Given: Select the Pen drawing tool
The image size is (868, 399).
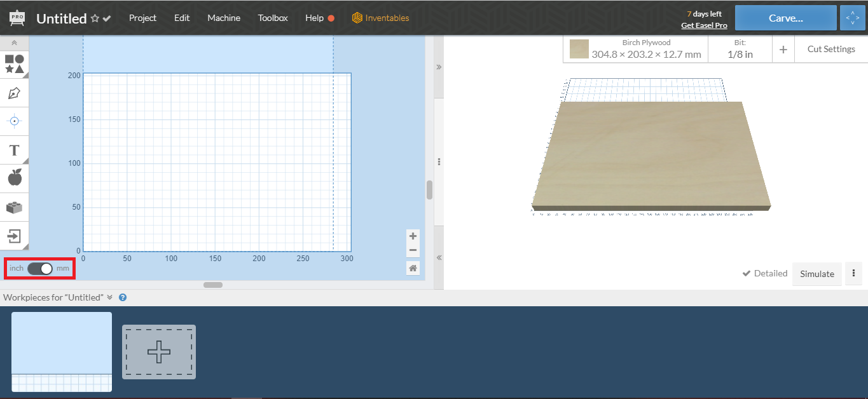Looking at the screenshot, I should (x=15, y=93).
